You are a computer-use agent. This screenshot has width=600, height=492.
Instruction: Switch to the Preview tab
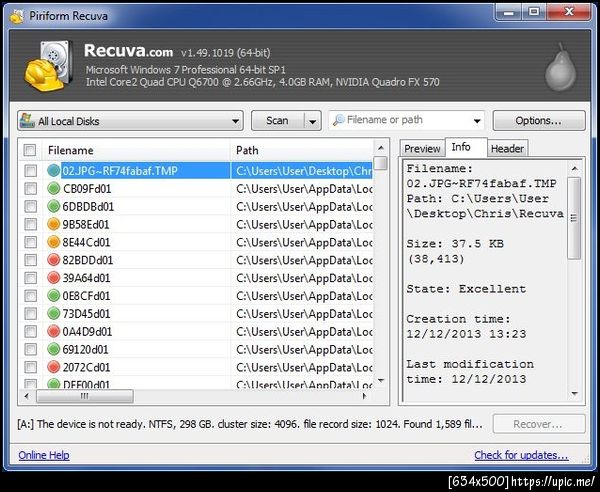tap(422, 148)
